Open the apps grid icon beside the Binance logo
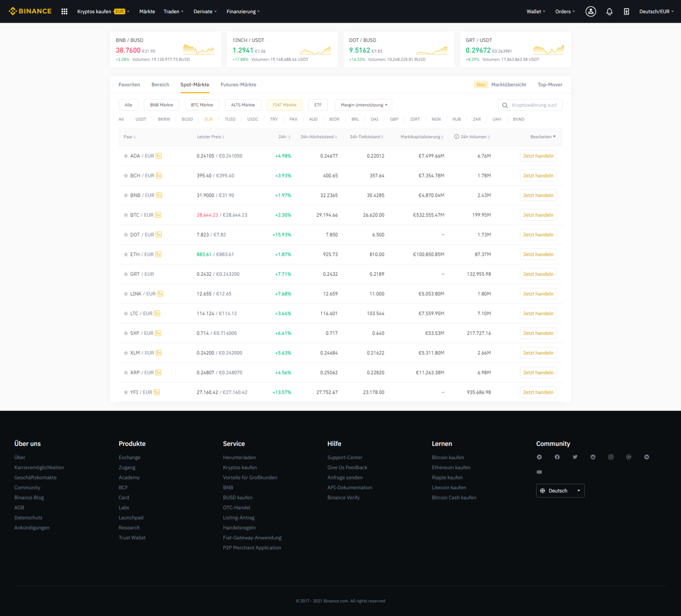Image resolution: width=681 pixels, height=616 pixels. (64, 11)
